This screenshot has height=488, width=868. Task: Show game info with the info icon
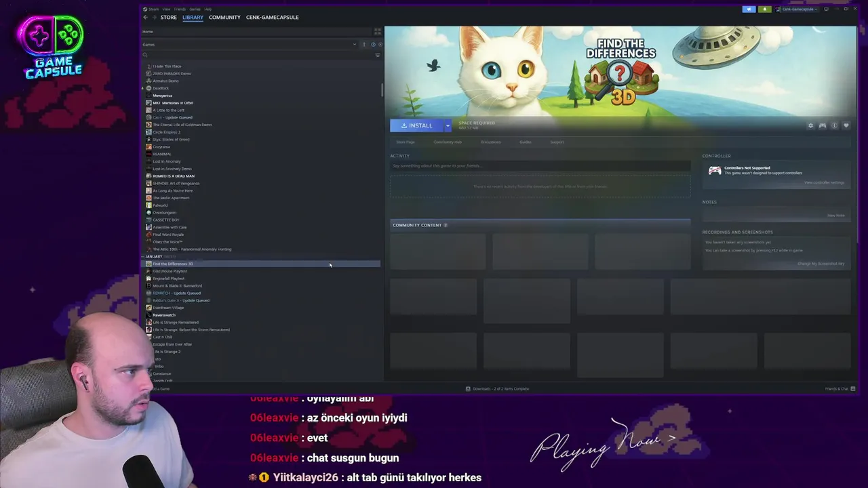tap(834, 125)
